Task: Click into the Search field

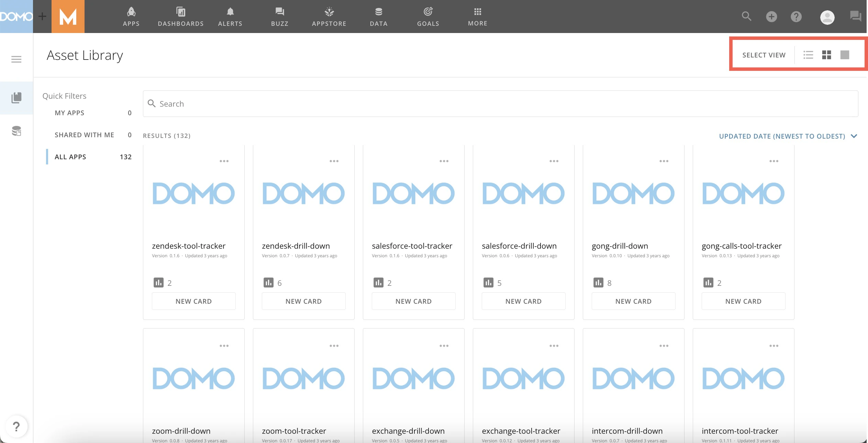Action: (500, 104)
